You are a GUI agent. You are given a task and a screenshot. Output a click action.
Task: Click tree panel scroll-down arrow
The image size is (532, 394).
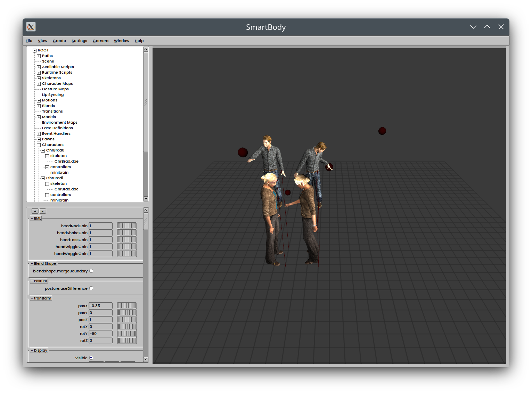pyautogui.click(x=146, y=199)
